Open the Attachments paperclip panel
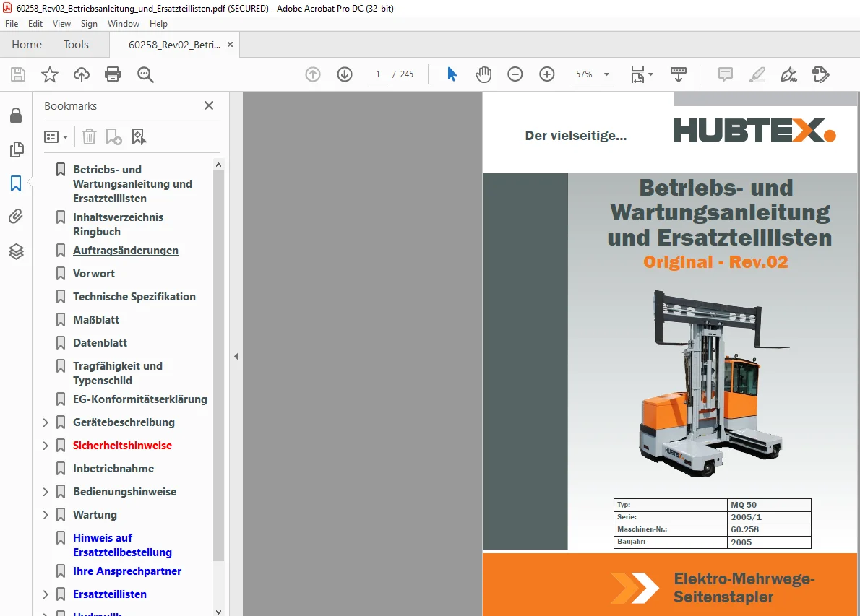Image resolution: width=860 pixels, height=616 pixels. [x=16, y=217]
